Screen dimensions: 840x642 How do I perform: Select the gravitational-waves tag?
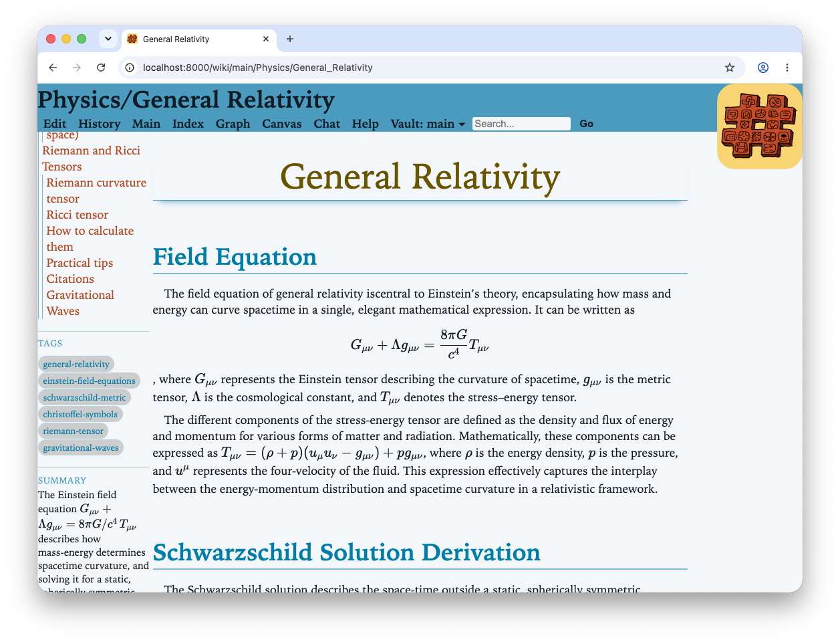pos(81,447)
